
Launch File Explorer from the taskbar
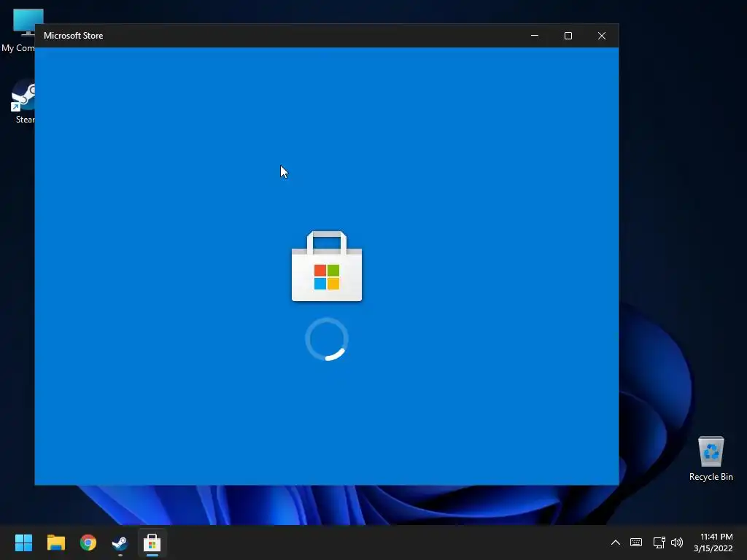[55, 542]
